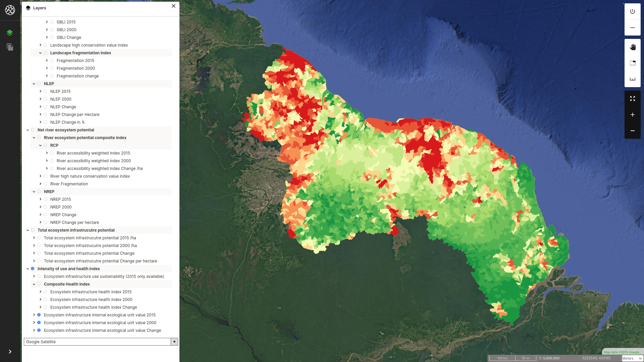644x362 pixels.
Task: Collapse the NREP group
Action: click(x=34, y=191)
